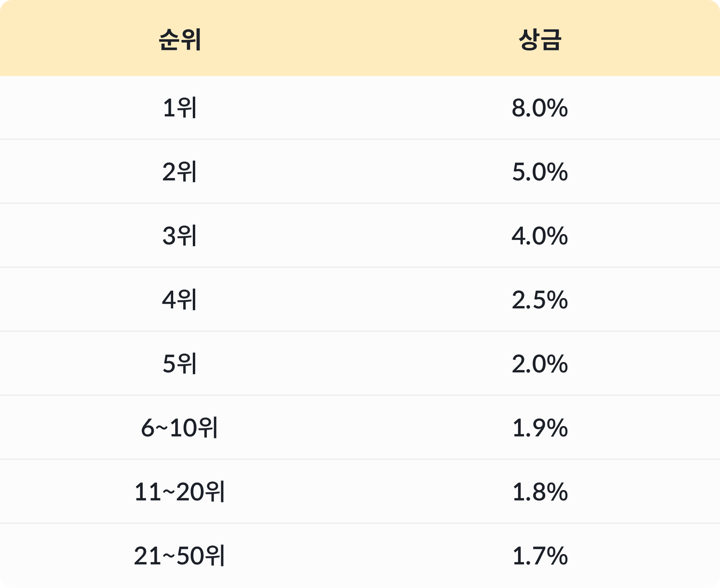Select the 21~50위 rank cell
Image resolution: width=720 pixels, height=588 pixels.
180,556
